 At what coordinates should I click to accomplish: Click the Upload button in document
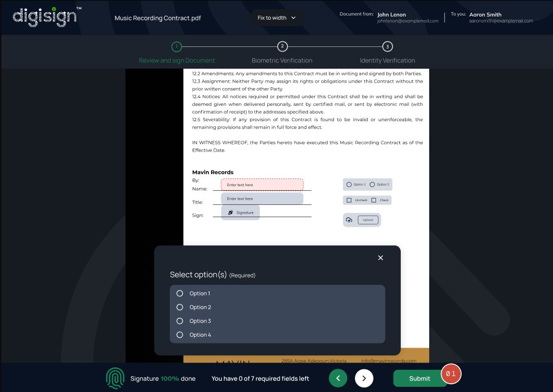click(368, 220)
